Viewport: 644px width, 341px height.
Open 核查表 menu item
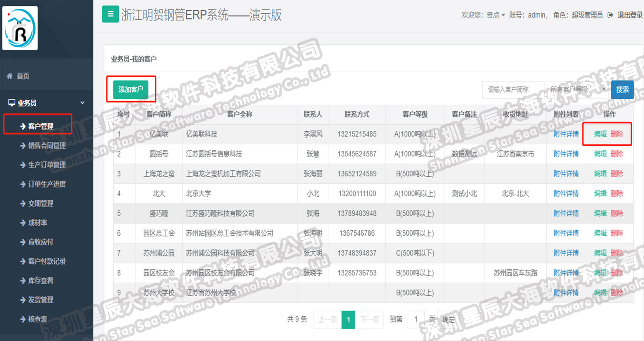(x=34, y=319)
